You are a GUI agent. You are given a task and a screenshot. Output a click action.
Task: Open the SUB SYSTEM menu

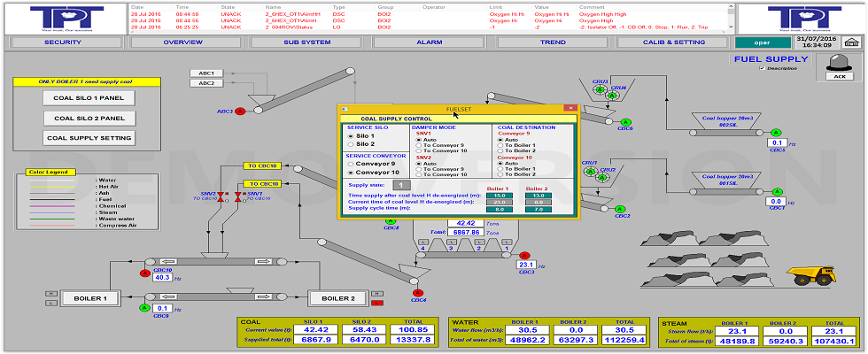306,42
